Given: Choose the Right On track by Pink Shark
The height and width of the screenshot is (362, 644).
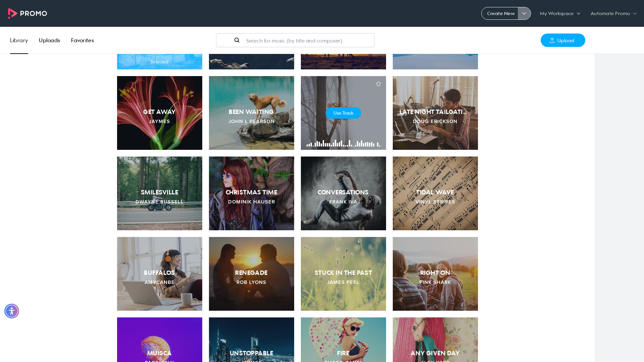Looking at the screenshot, I should click(x=435, y=274).
